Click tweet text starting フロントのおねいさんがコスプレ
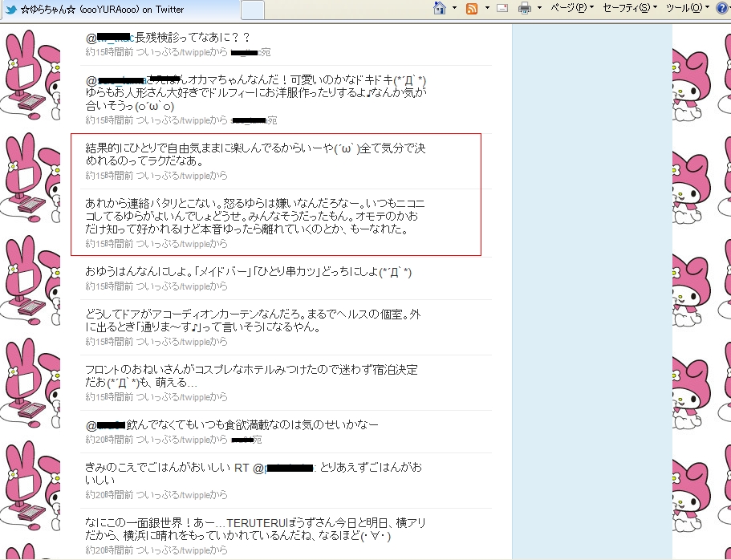 click(x=252, y=376)
